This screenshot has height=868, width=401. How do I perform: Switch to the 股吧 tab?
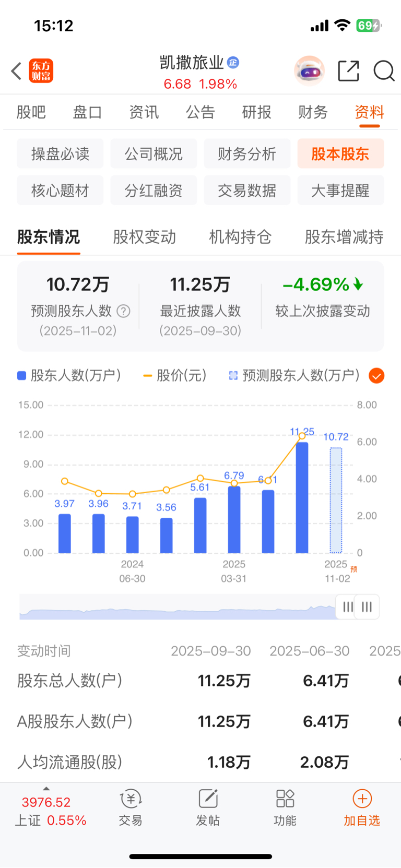click(x=31, y=112)
